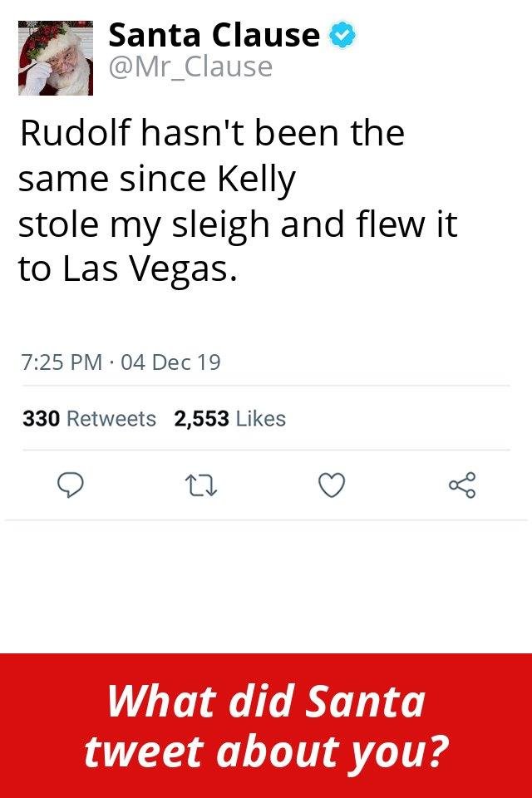Click the 'Likes' label text
Image resolution: width=532 pixels, height=798 pixels.
(261, 418)
